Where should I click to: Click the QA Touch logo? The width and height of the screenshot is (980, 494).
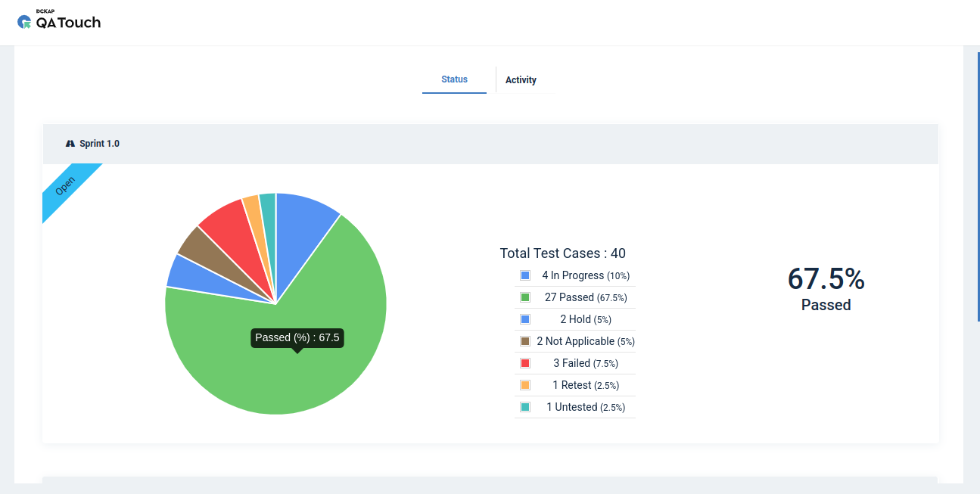tap(59, 21)
